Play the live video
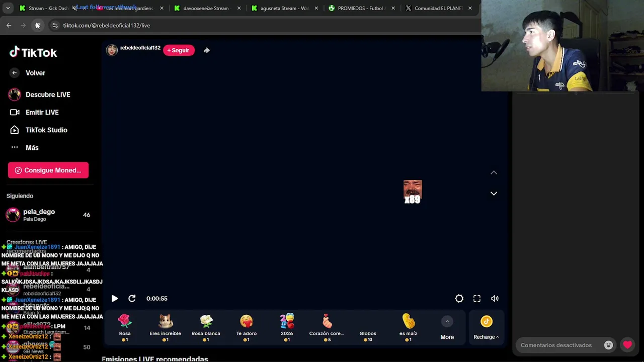The image size is (644, 362). [x=115, y=299]
